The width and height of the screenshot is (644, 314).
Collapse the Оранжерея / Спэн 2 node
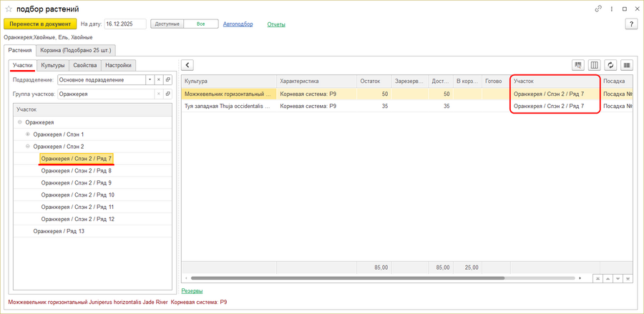click(x=28, y=147)
